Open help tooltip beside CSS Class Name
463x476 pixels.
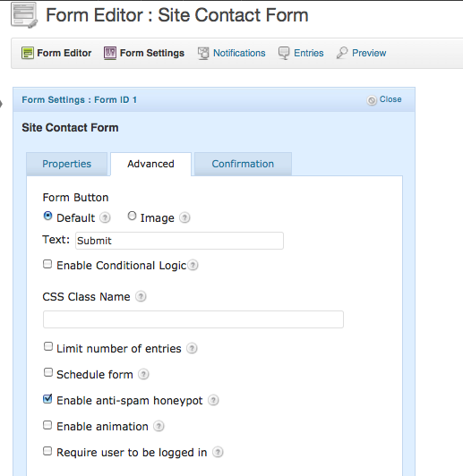141,296
